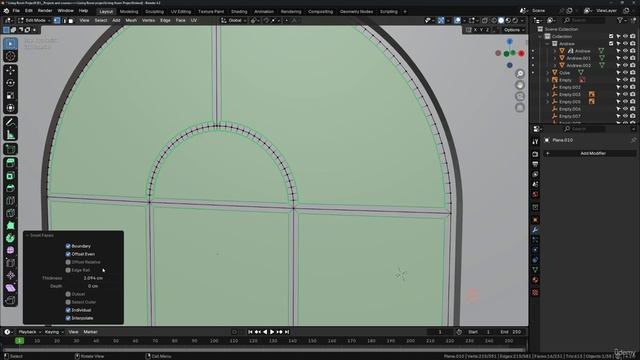Enable the Outset checkbox
The image size is (640, 360).
click(x=68, y=294)
